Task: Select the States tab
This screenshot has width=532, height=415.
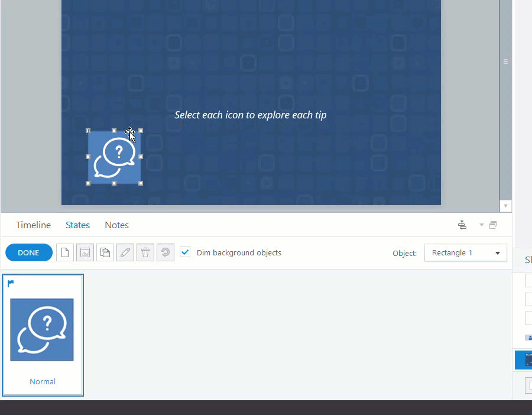Action: (77, 225)
